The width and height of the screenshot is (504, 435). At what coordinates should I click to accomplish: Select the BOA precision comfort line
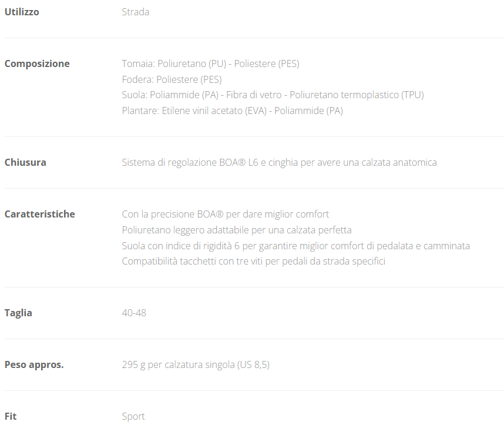tap(225, 214)
